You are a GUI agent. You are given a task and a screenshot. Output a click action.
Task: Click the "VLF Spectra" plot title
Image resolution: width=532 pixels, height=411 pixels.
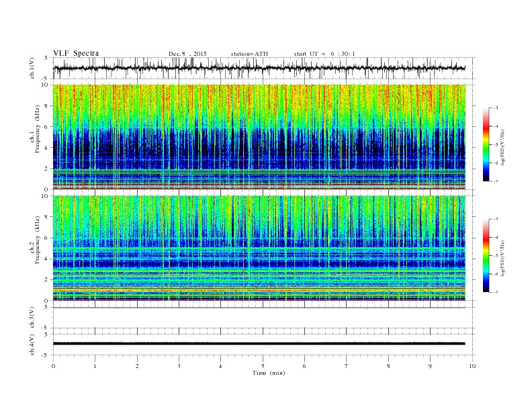(x=76, y=53)
